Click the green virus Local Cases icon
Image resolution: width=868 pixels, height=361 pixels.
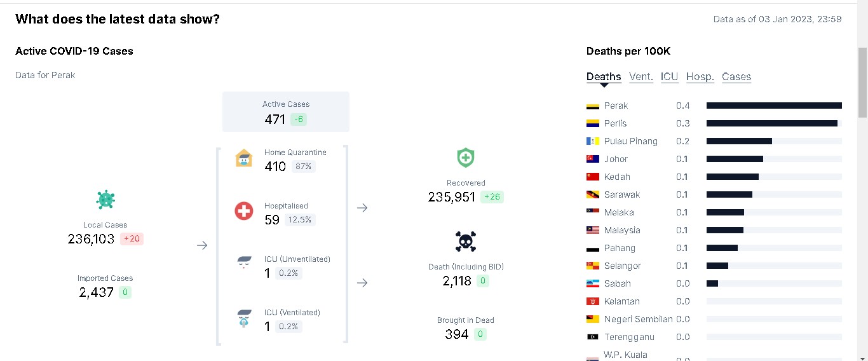[x=105, y=200]
